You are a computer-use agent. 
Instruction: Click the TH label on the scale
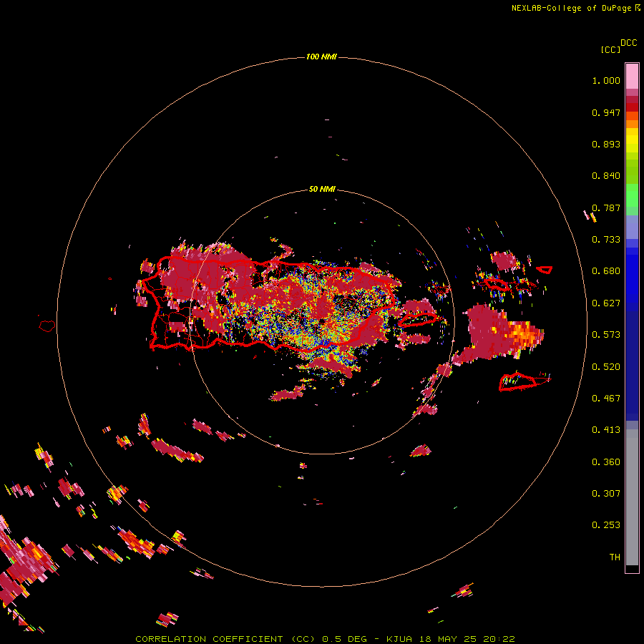coord(615,557)
